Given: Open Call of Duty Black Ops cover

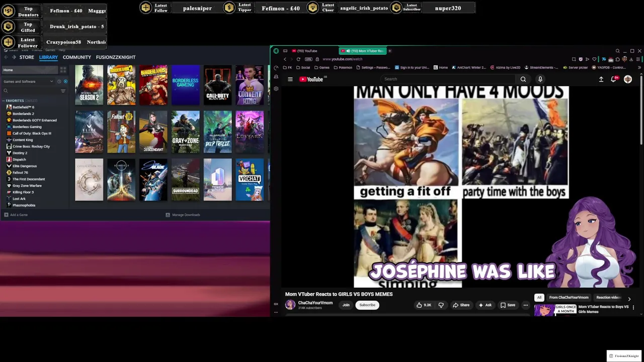Looking at the screenshot, I should tap(218, 85).
